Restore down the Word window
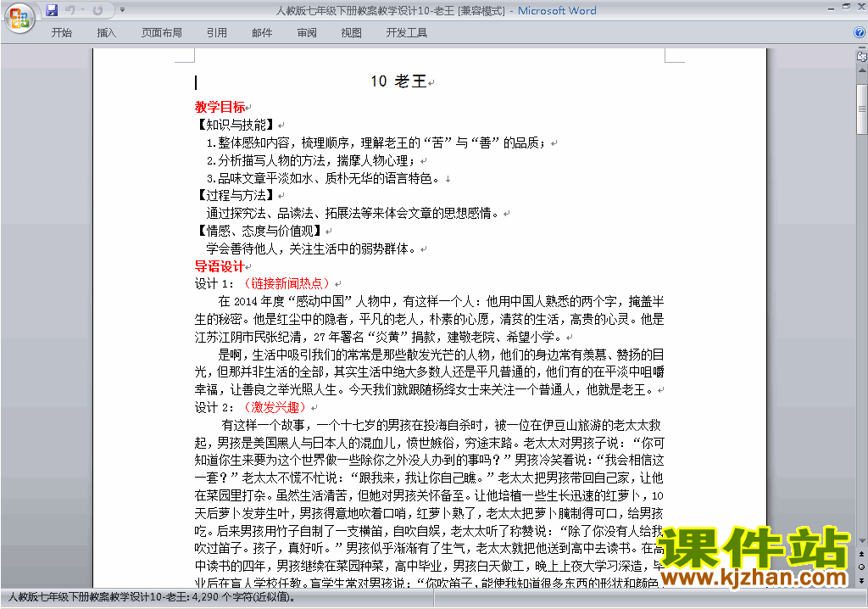 (x=846, y=7)
